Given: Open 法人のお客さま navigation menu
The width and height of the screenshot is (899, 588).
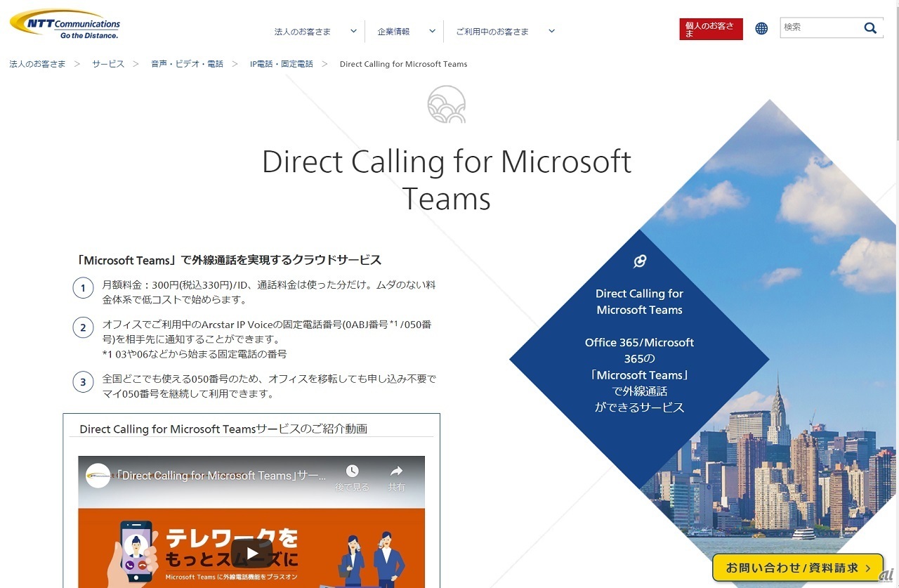Looking at the screenshot, I should [x=302, y=32].
